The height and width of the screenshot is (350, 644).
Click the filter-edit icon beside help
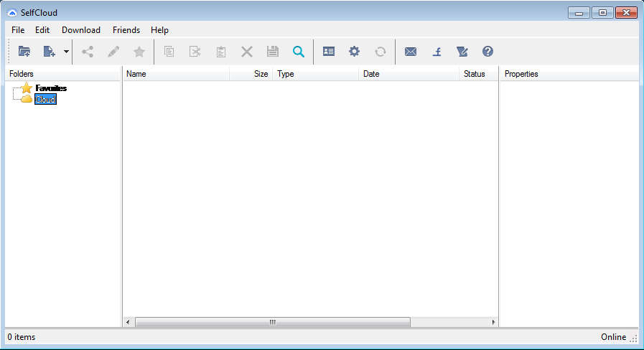[x=462, y=52]
